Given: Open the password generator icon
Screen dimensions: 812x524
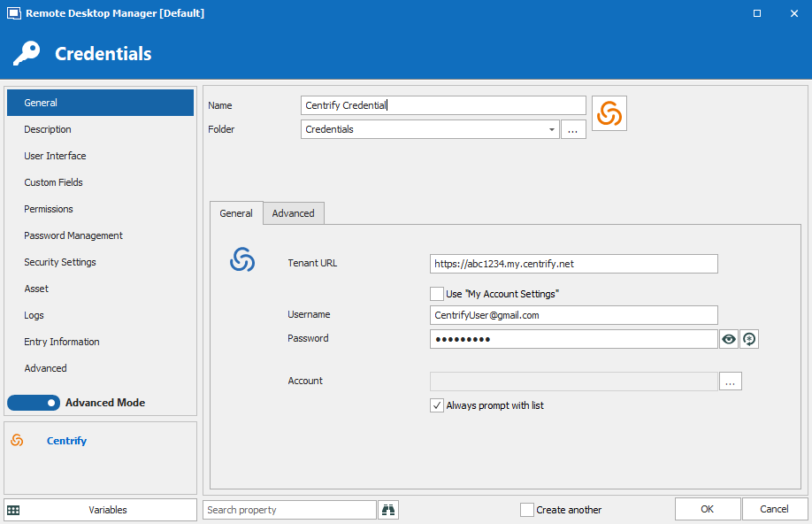Looking at the screenshot, I should (749, 339).
